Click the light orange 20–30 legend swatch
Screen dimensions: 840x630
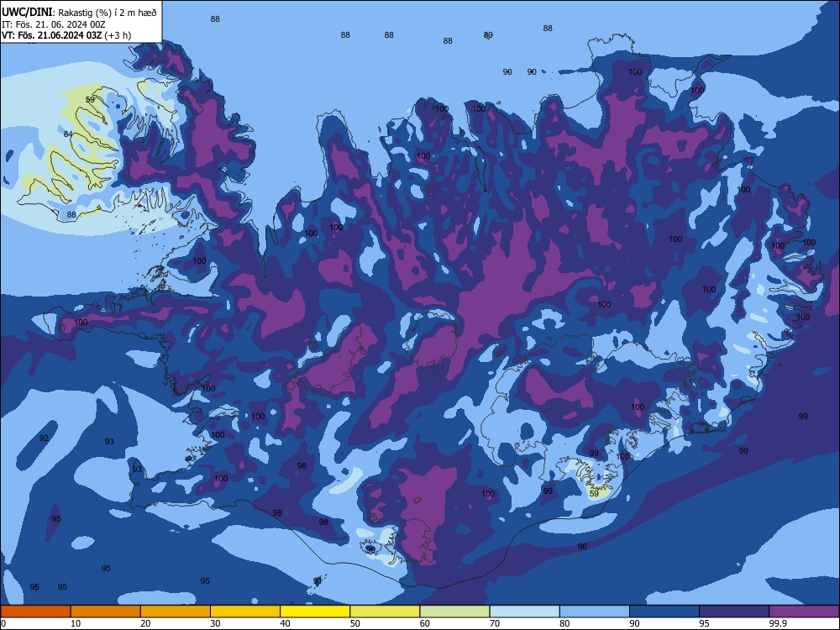(x=176, y=612)
